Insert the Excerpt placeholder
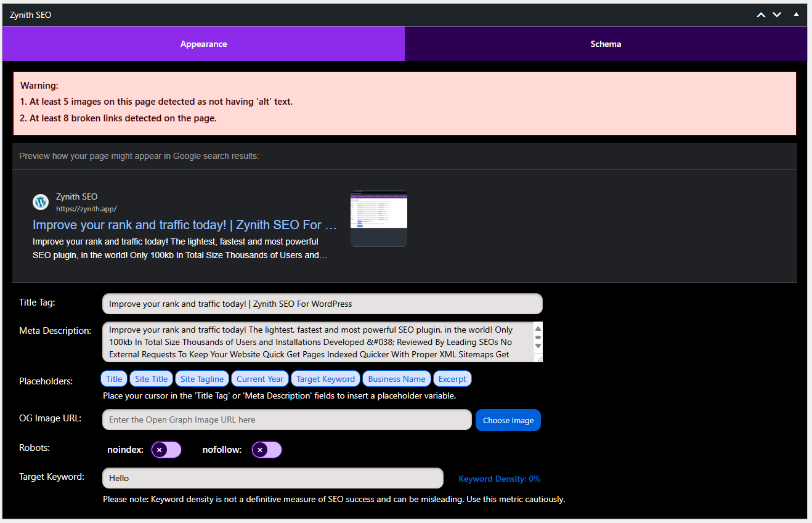Screen dimensions: 812x523 point(452,378)
